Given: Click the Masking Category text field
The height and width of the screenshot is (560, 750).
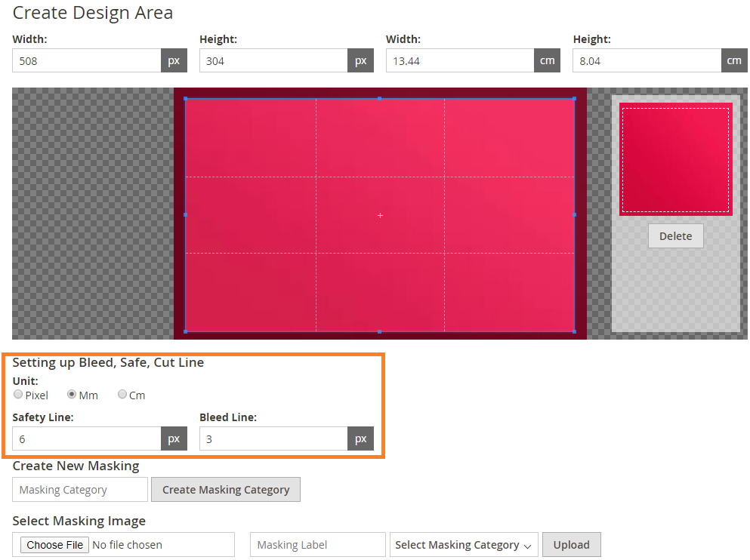Looking at the screenshot, I should [x=79, y=489].
